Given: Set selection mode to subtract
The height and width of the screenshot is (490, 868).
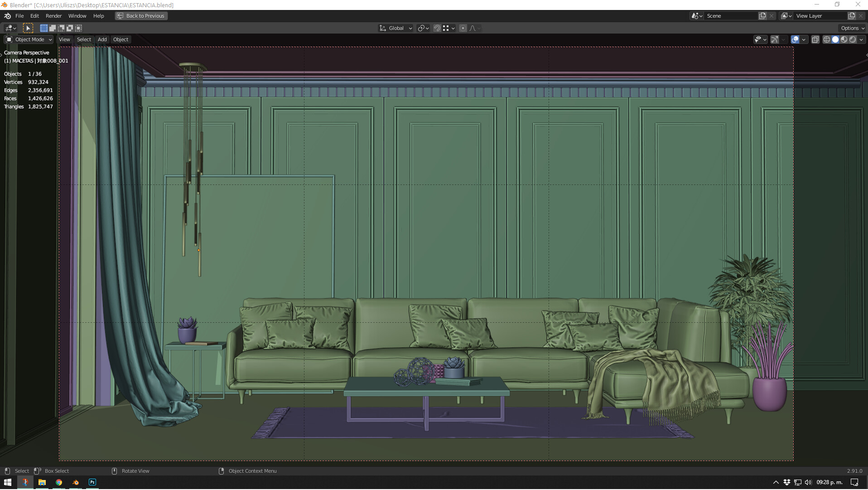Looking at the screenshot, I should coord(61,28).
